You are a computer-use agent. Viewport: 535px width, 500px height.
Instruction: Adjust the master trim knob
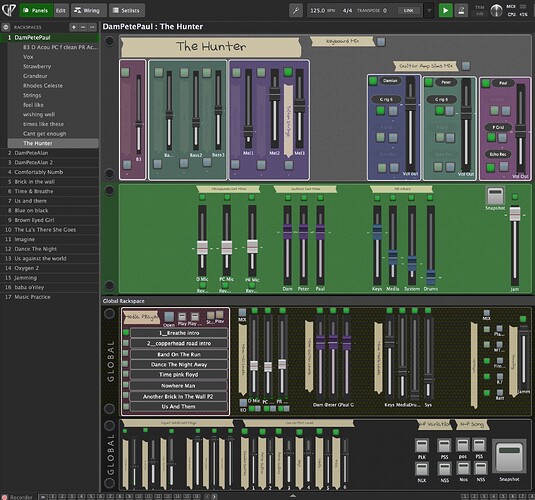pos(496,11)
